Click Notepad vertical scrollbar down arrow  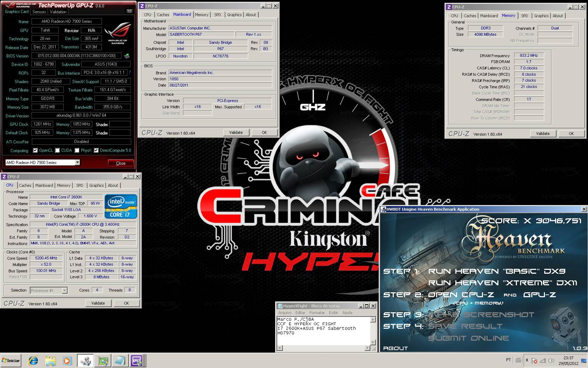[x=373, y=342]
